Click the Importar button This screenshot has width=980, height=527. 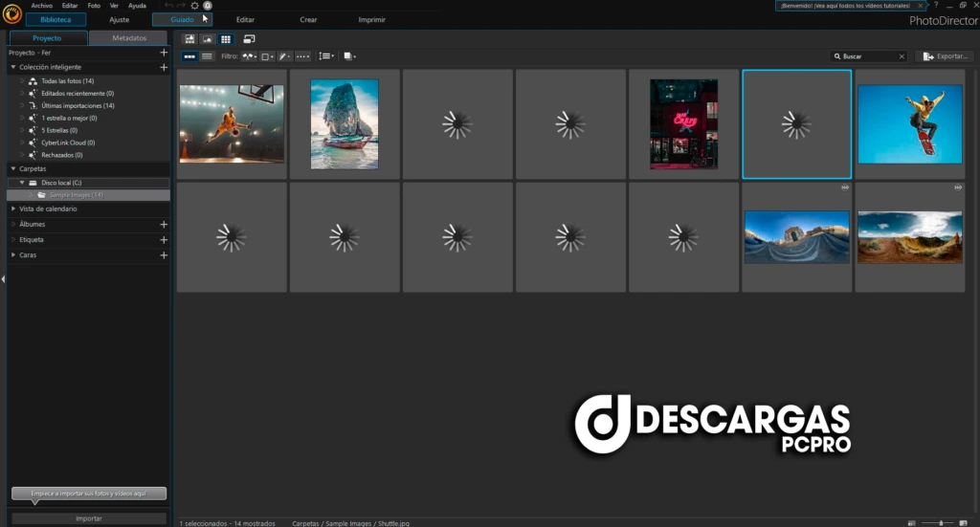point(89,518)
